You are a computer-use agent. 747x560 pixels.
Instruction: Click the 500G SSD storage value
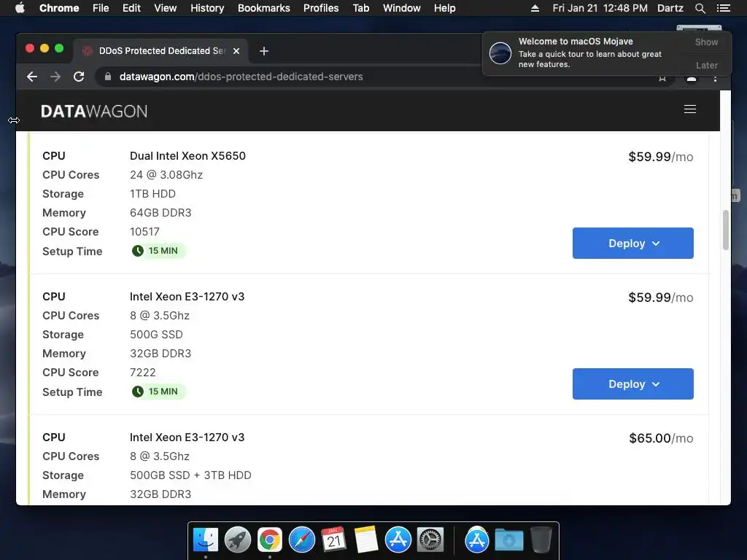point(156,334)
